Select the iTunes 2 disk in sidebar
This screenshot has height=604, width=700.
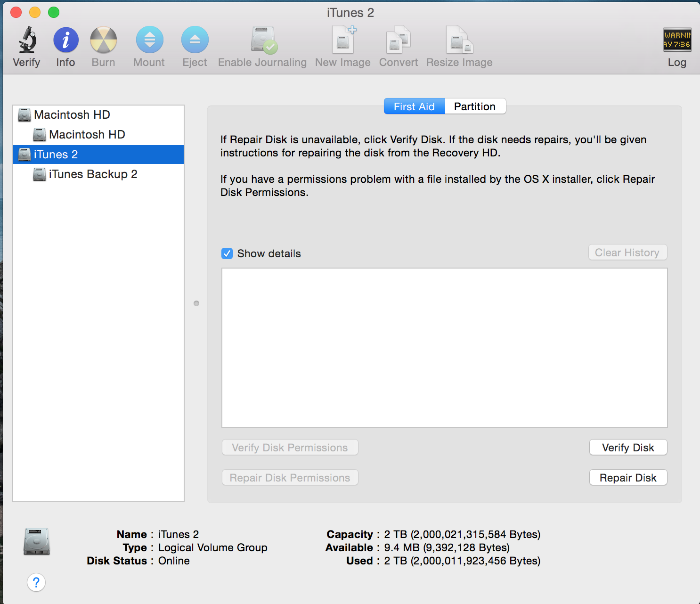98,155
